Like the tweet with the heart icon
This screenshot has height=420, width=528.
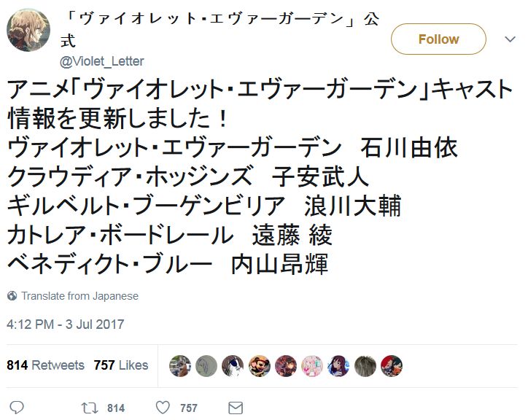pos(163,408)
